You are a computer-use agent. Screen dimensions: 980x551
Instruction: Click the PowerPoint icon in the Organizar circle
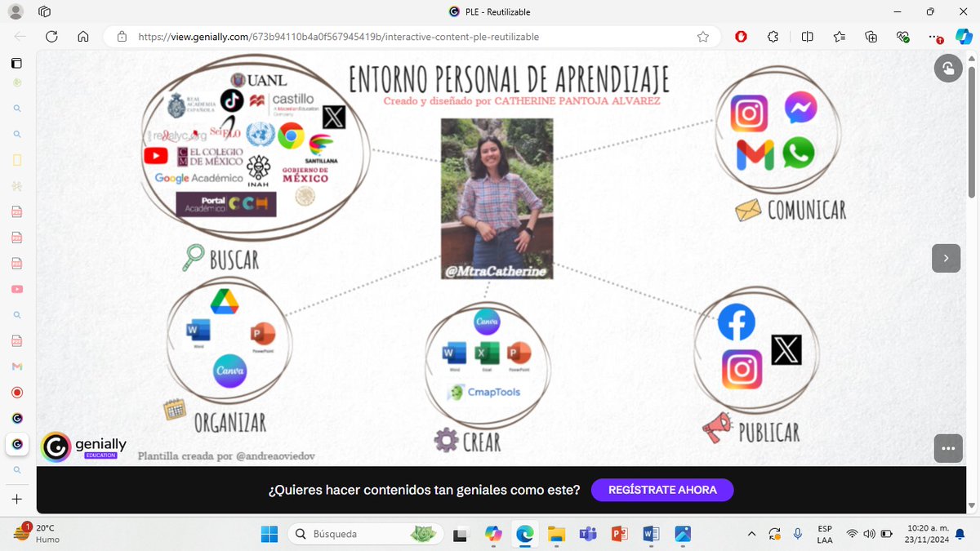tap(263, 335)
